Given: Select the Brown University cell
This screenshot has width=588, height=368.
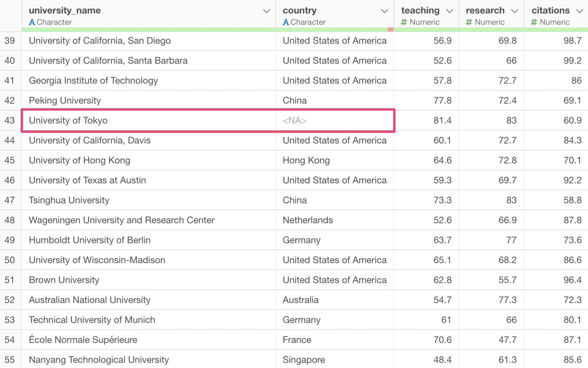Looking at the screenshot, I should pos(149,280).
